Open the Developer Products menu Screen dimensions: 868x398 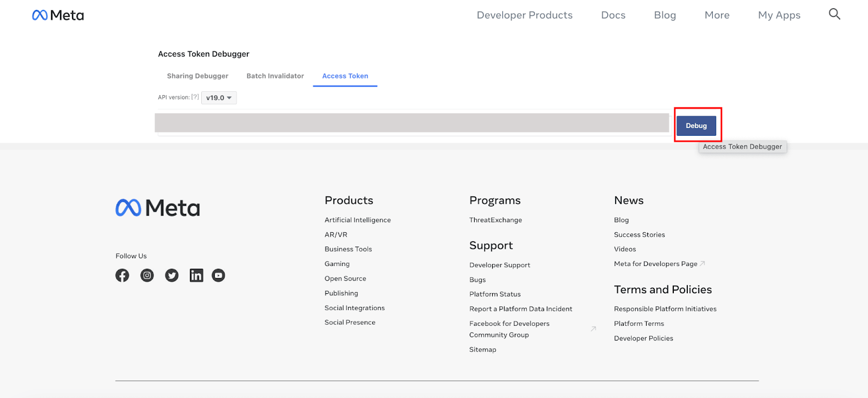[x=525, y=15]
